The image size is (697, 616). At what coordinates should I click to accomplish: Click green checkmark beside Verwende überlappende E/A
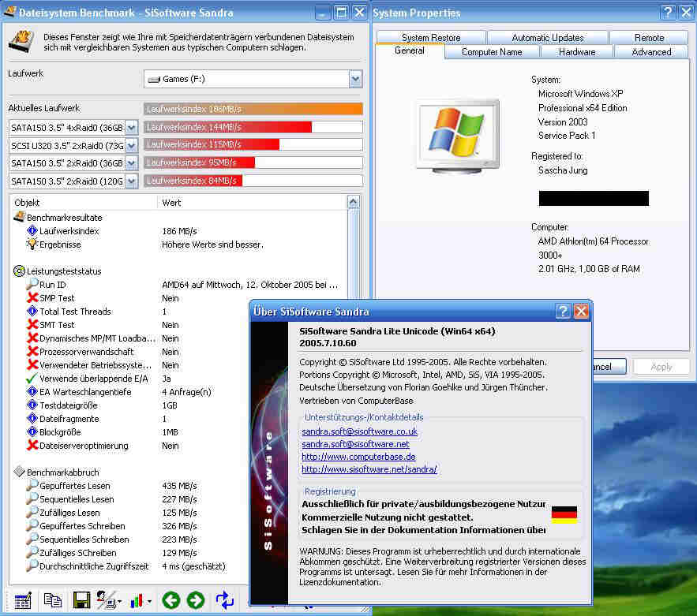[32, 378]
